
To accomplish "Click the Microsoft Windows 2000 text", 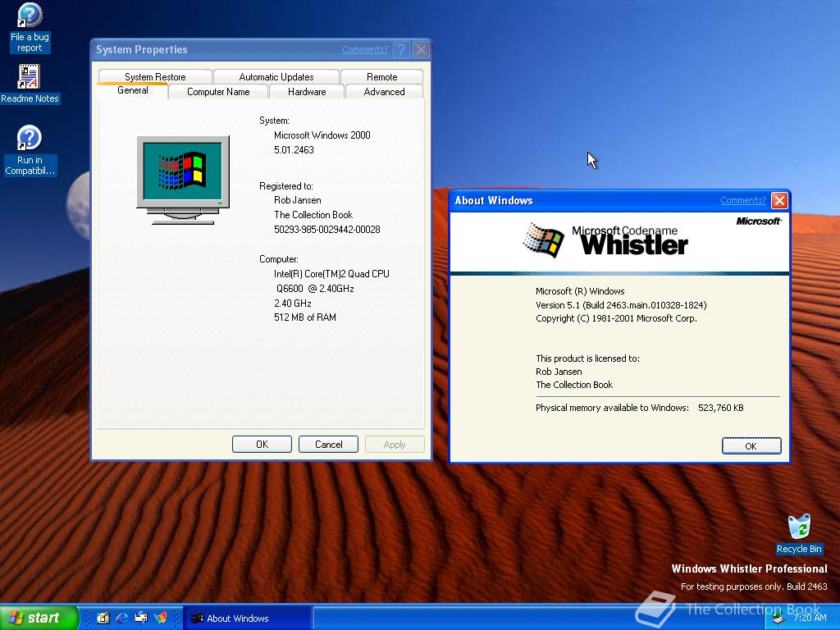I will point(322,135).
